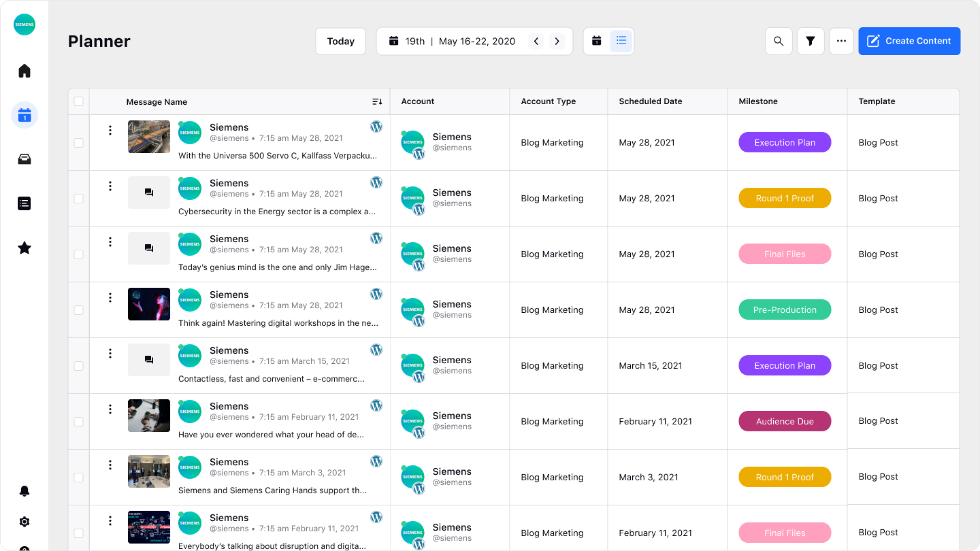Open row menu for Contactless, fast and convenient post
980x551 pixels.
click(x=110, y=353)
